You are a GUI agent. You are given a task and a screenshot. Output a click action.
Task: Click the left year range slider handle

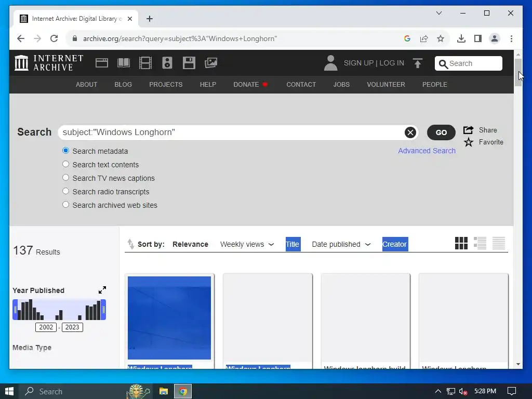15,310
